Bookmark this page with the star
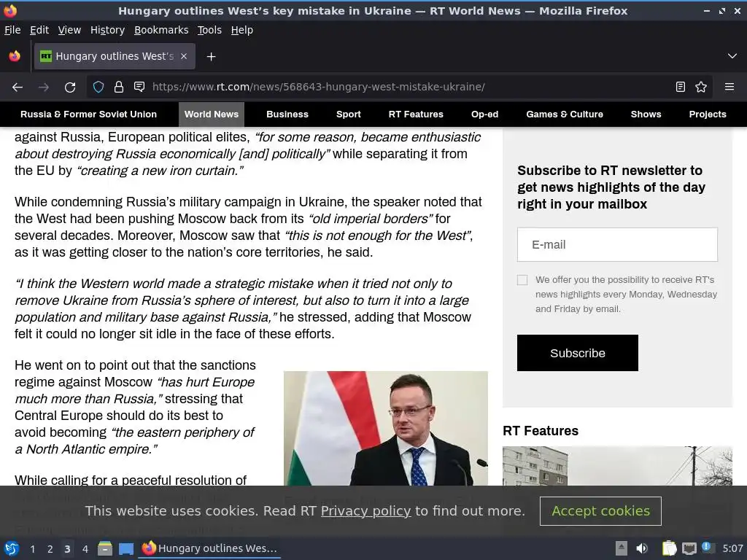This screenshot has width=747, height=560. coord(701,87)
